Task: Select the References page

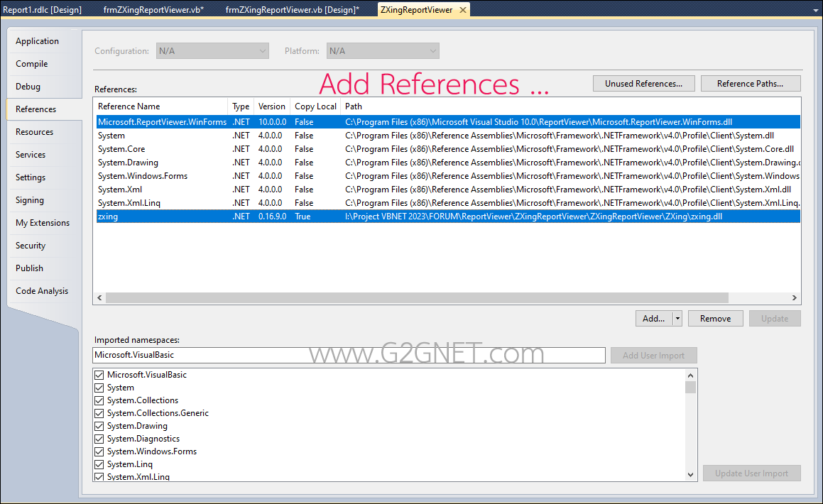Action: click(36, 109)
